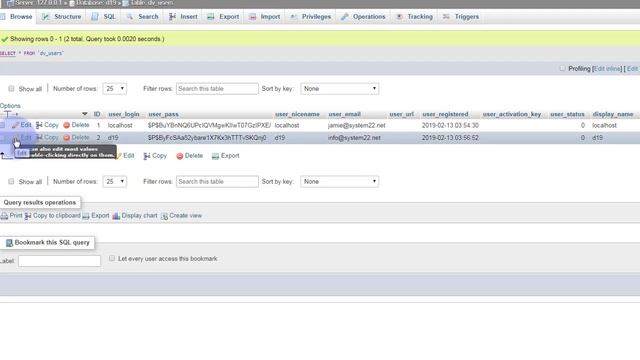Image resolution: width=640 pixels, height=360 pixels.
Task: Open the lower Number of rows dropdown
Action: [x=114, y=181]
